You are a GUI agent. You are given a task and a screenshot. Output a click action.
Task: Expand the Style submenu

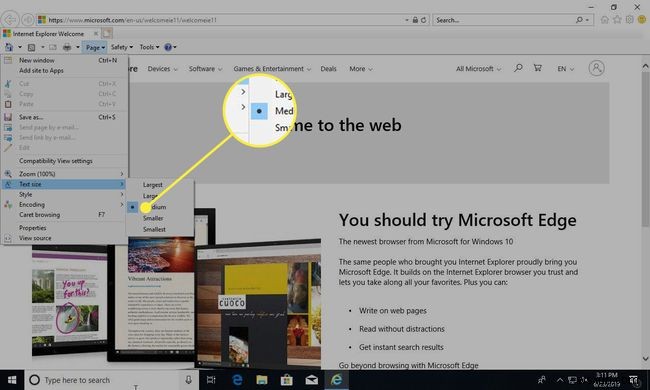[x=64, y=194]
